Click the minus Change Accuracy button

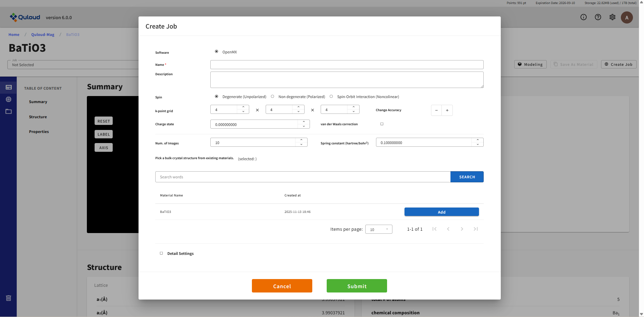coord(436,110)
